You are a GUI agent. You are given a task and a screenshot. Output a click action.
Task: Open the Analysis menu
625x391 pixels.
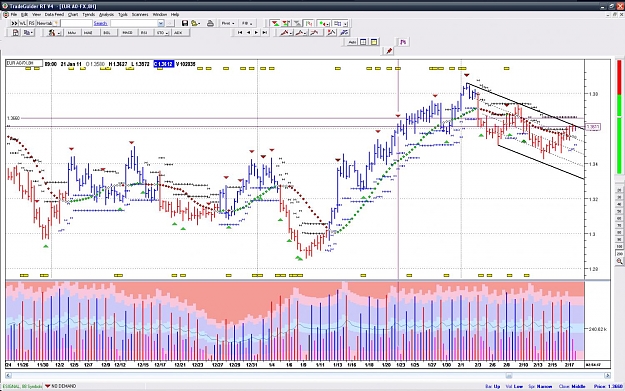(106, 14)
